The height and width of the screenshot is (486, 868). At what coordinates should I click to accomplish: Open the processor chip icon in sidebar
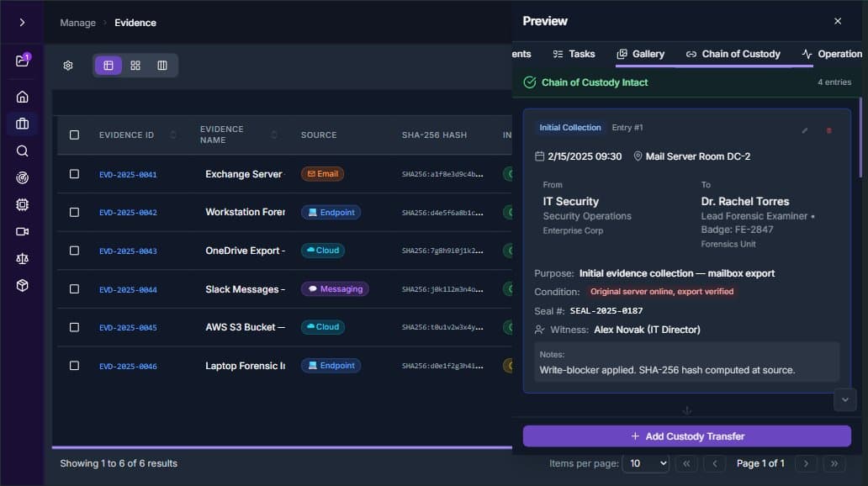click(22, 205)
